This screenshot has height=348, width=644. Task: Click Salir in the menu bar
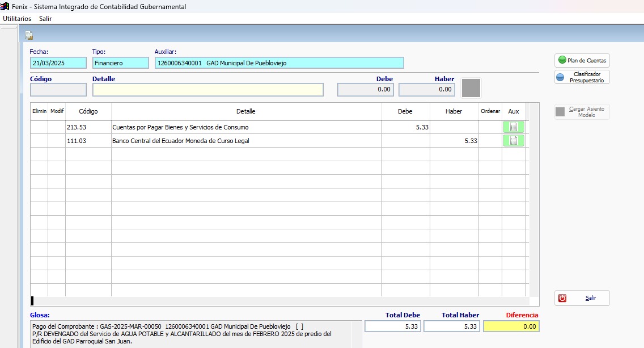[x=45, y=19]
